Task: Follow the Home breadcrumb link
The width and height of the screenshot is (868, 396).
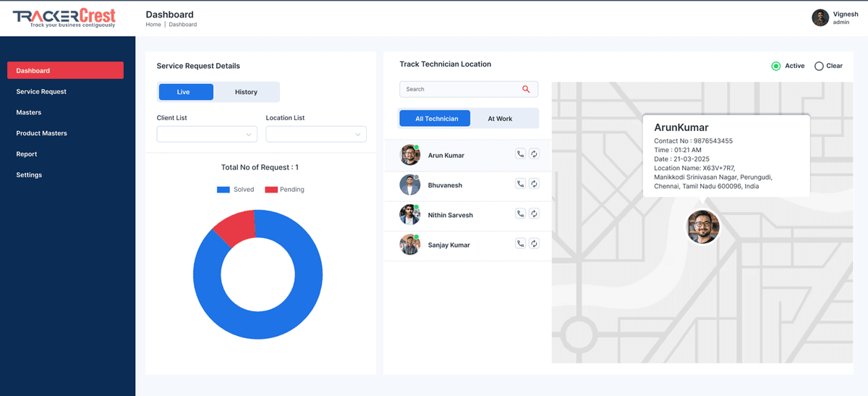Action: click(153, 25)
